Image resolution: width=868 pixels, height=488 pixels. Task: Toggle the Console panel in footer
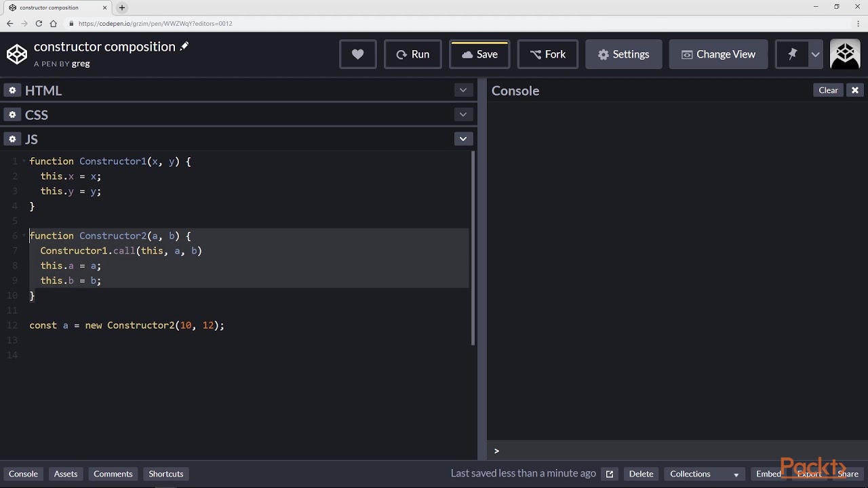pyautogui.click(x=23, y=474)
